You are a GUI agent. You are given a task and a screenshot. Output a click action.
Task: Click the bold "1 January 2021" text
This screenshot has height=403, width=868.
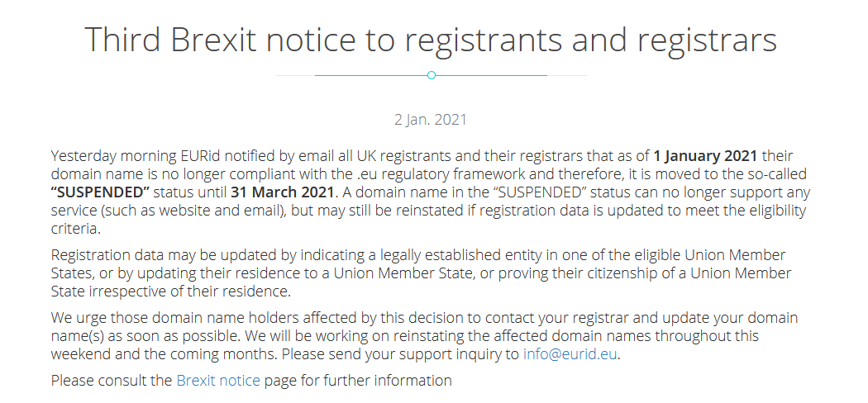point(706,155)
